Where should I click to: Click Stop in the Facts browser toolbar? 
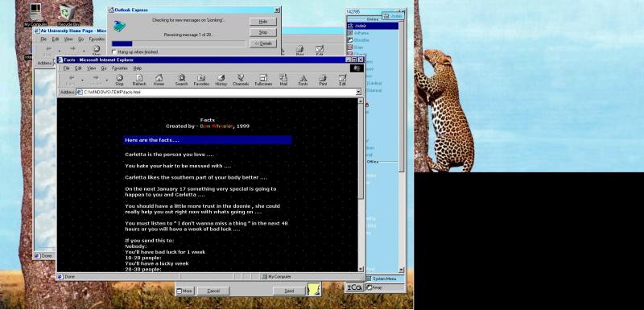tap(119, 80)
